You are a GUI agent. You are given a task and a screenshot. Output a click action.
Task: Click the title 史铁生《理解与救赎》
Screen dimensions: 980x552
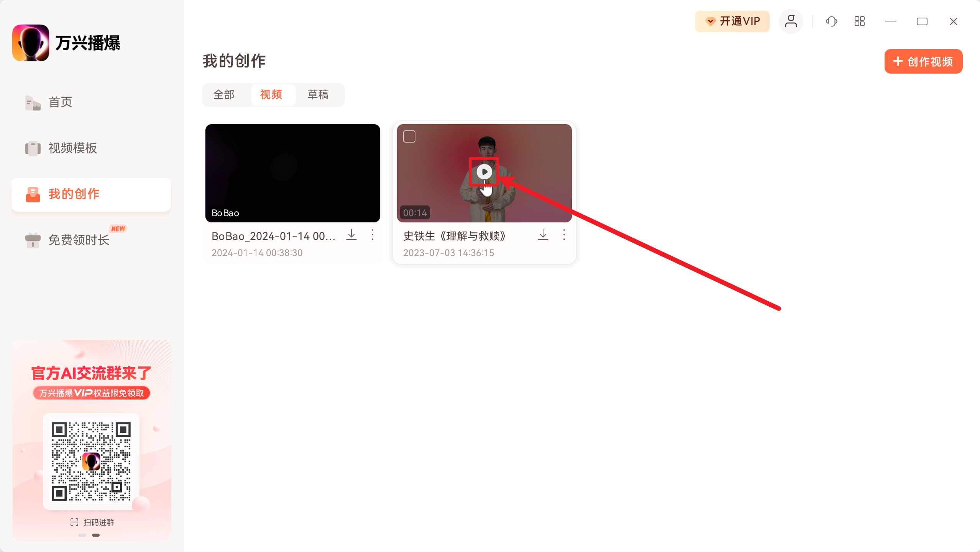[455, 236]
